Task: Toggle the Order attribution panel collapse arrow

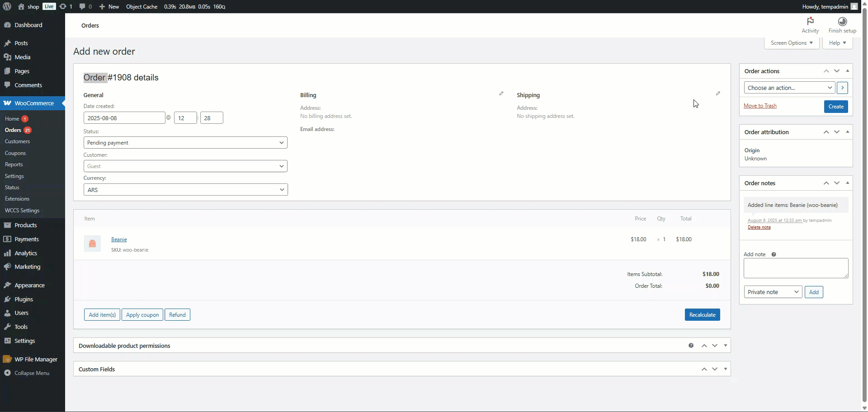Action: (x=847, y=132)
